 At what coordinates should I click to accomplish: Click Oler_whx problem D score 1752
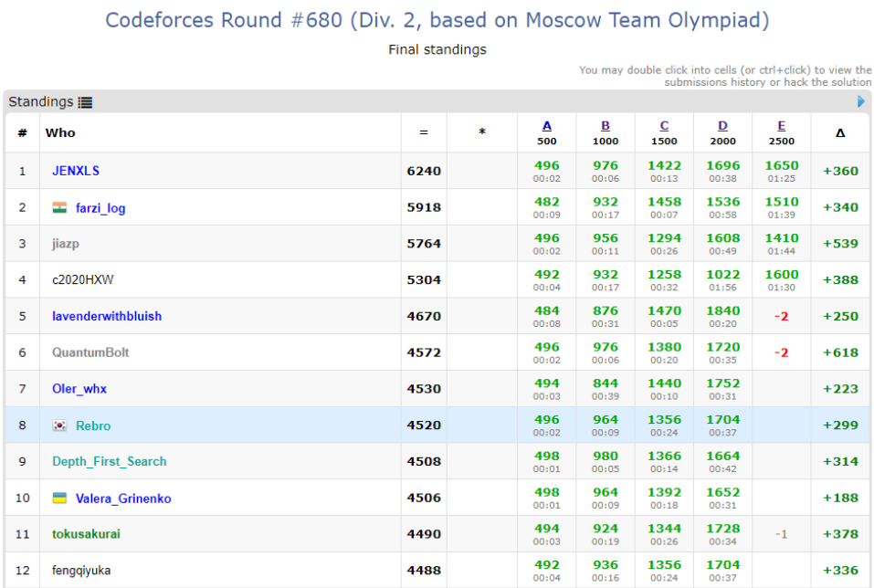[723, 383]
